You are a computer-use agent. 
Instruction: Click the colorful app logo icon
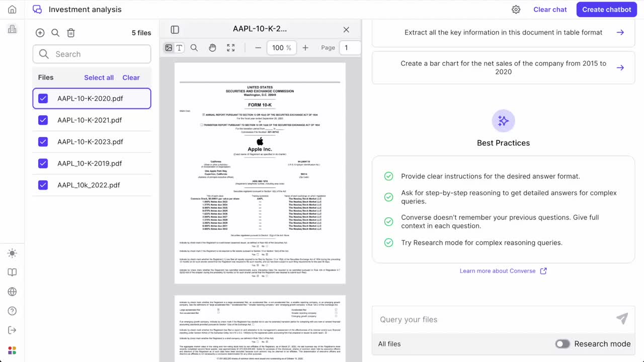point(12,350)
